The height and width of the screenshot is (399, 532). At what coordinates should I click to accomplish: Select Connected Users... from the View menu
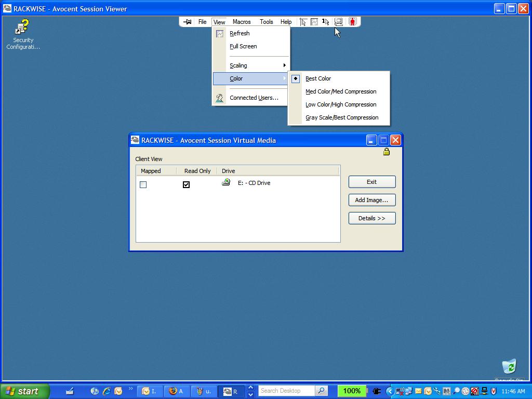[254, 98]
